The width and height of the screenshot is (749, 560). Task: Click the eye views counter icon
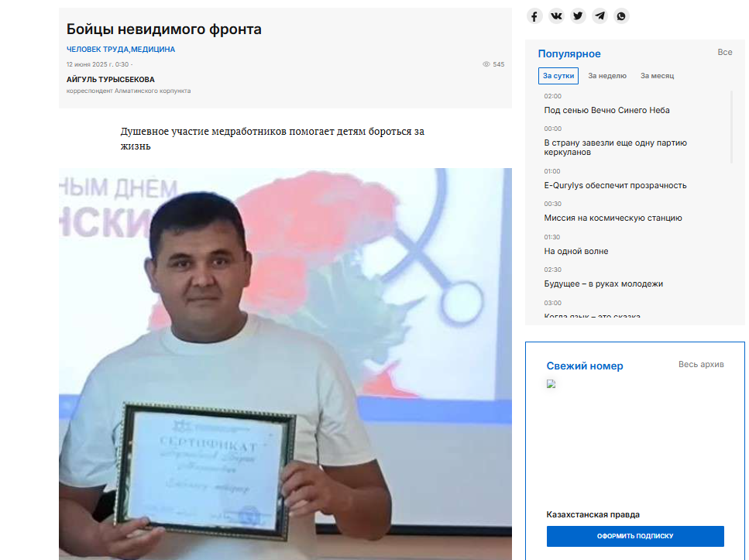pyautogui.click(x=486, y=64)
